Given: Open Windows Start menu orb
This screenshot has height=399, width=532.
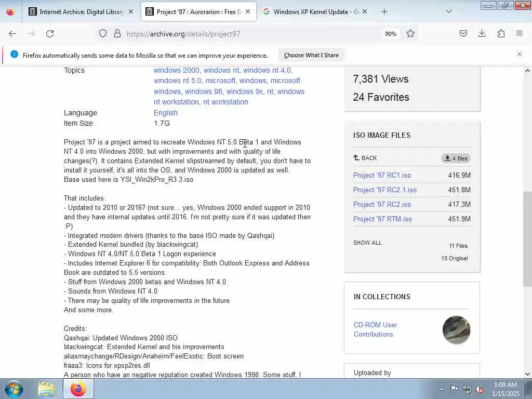Looking at the screenshot, I should click(14, 389).
